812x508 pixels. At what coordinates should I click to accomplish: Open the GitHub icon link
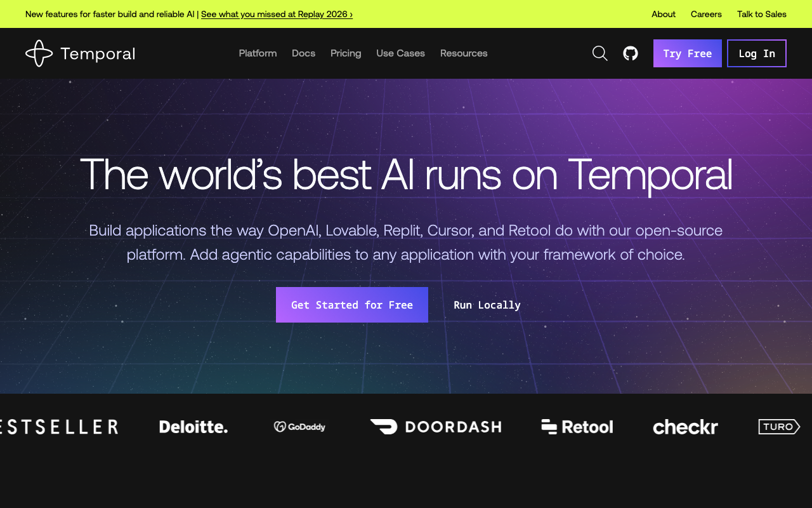coord(631,53)
